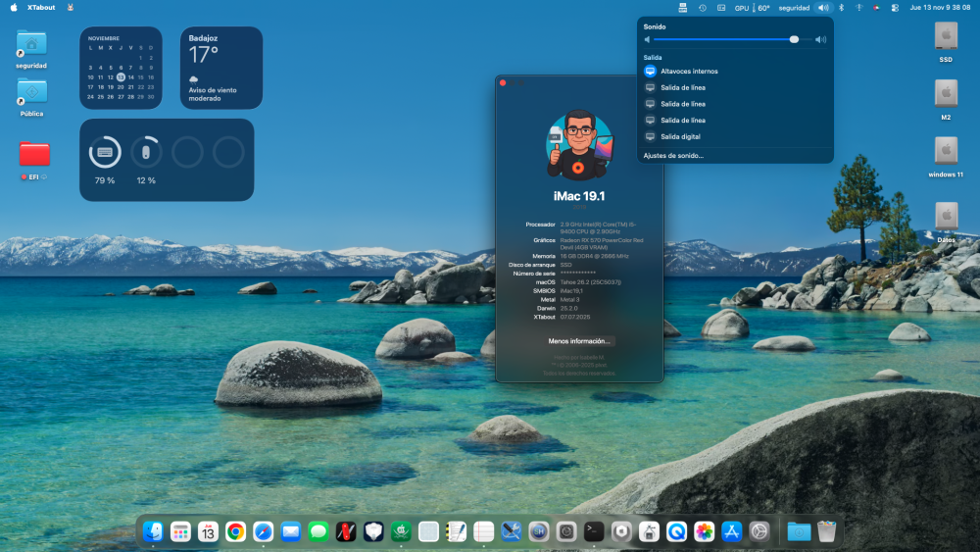This screenshot has width=980, height=552.
Task: Launch Safari from the Dock
Action: pyautogui.click(x=263, y=531)
